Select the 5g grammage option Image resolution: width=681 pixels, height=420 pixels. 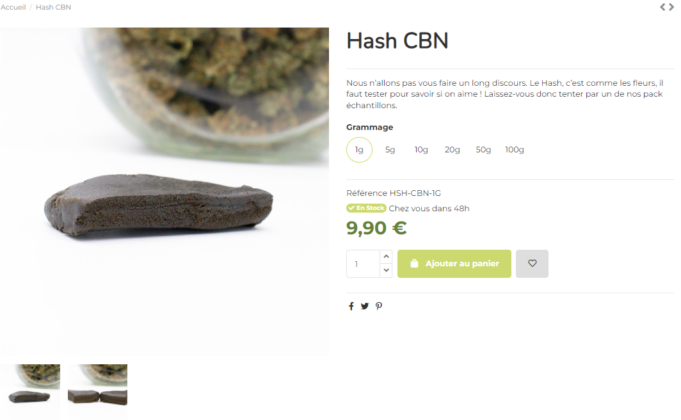[390, 150]
